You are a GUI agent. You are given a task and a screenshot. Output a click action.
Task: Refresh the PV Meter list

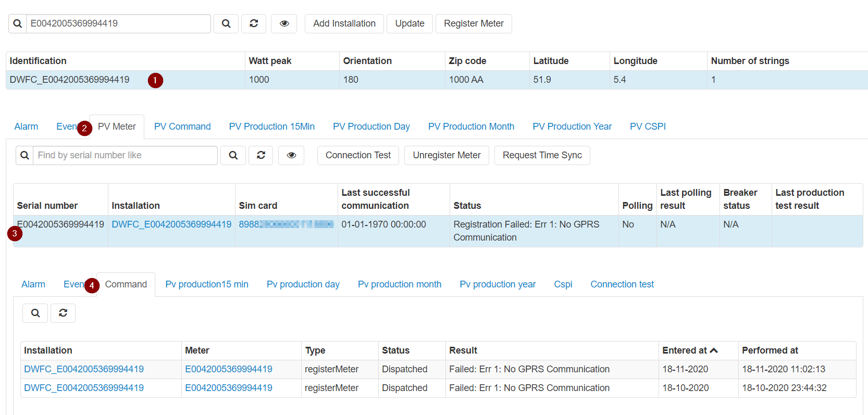coord(261,155)
